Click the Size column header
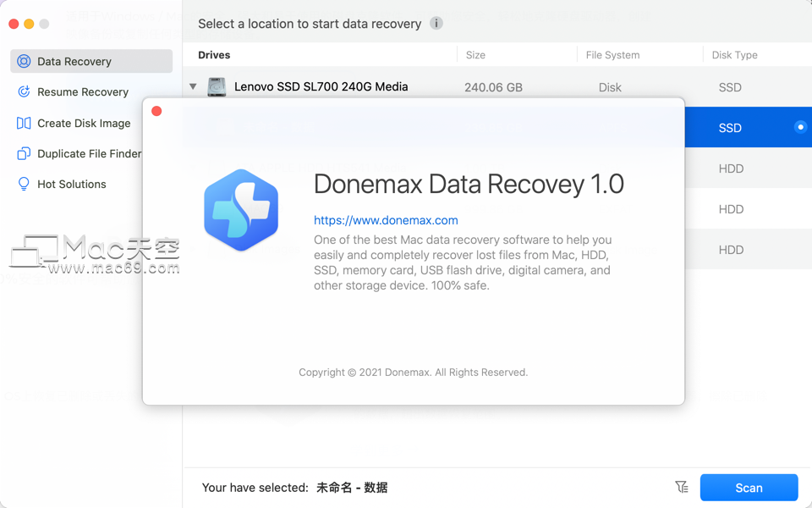Screen dimensions: 812x508 475,55
